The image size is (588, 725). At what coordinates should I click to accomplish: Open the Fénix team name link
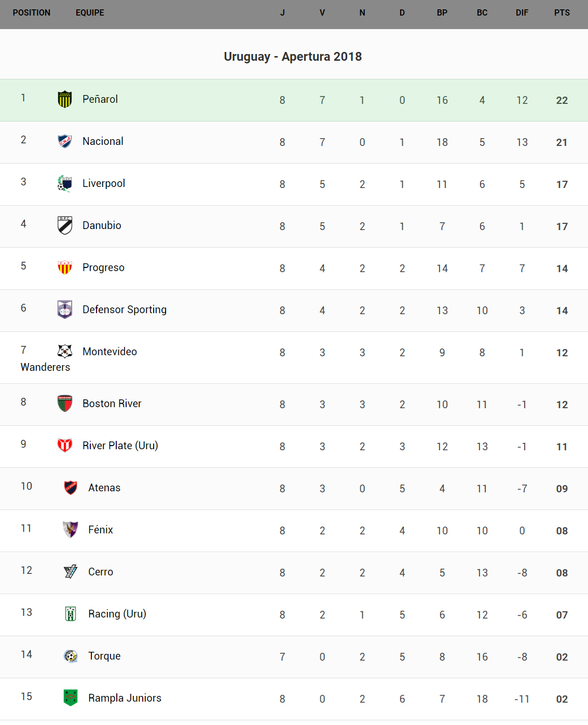pyautogui.click(x=101, y=530)
